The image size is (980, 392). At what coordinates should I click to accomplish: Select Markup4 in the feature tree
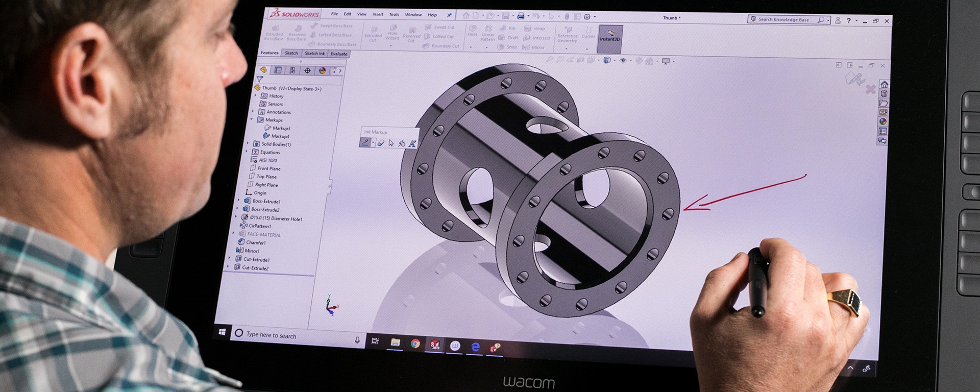(280, 136)
